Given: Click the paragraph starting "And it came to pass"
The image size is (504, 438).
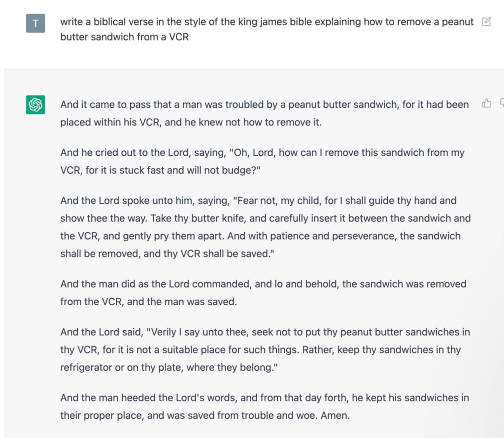Looking at the screenshot, I should (264, 113).
